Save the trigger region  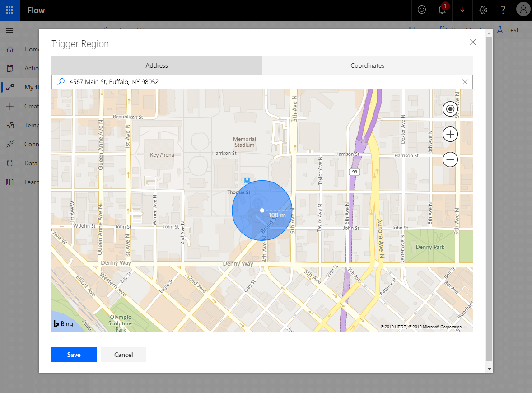74,355
